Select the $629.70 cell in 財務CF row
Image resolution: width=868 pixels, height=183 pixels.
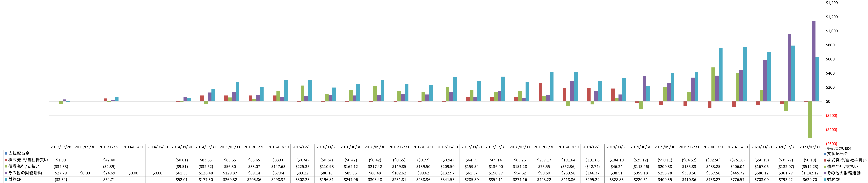pos(810,179)
